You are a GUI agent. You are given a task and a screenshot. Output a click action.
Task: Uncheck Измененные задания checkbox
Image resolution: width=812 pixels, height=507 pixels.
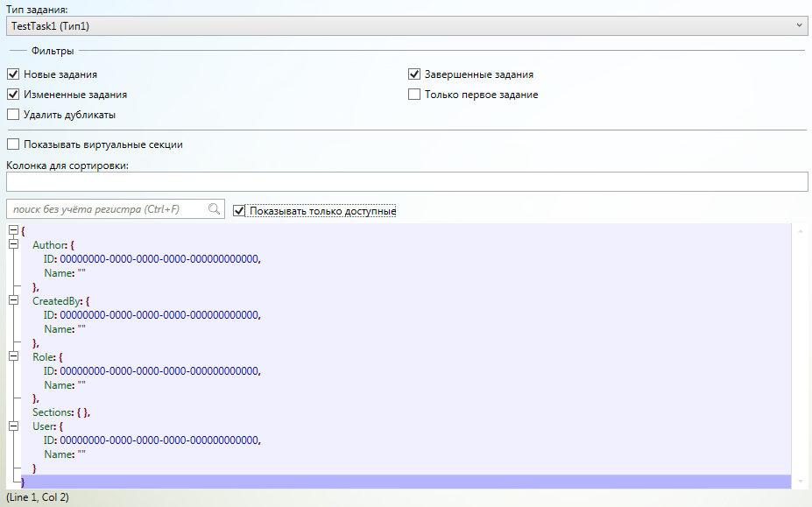pyautogui.click(x=13, y=95)
